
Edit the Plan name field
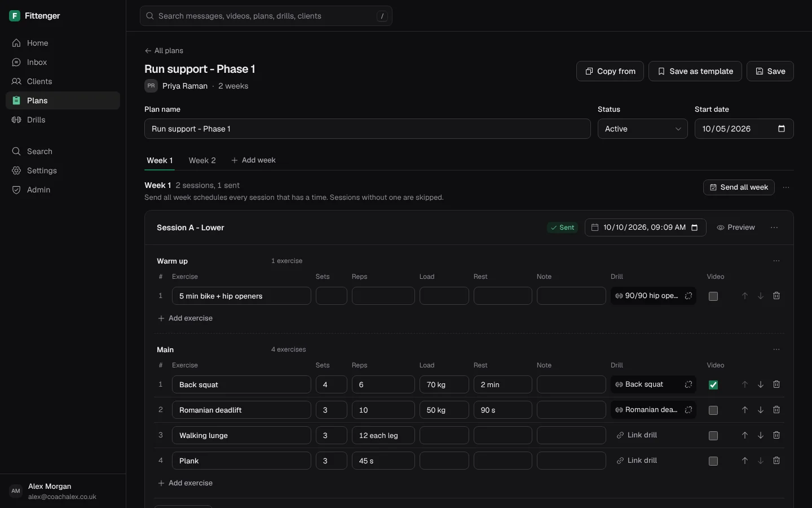368,129
